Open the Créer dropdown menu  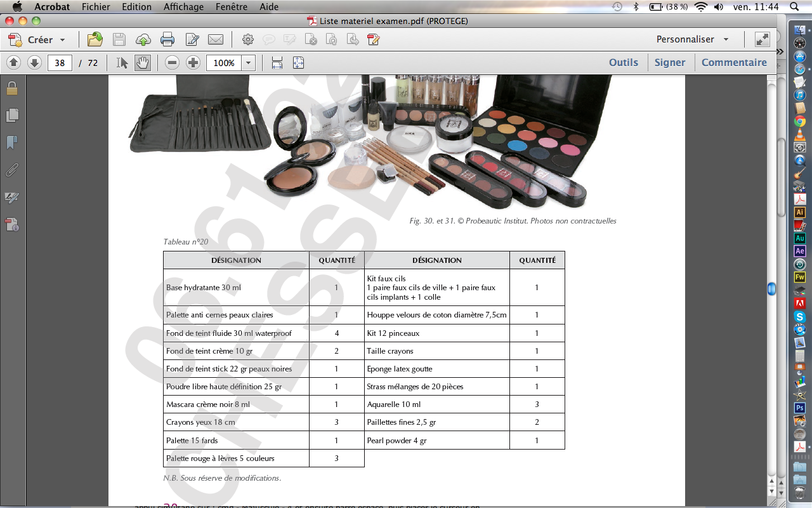point(38,39)
